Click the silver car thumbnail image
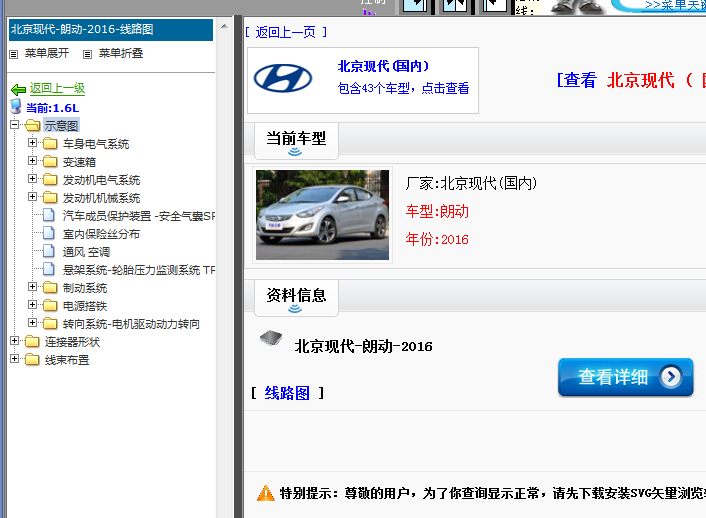 point(322,215)
